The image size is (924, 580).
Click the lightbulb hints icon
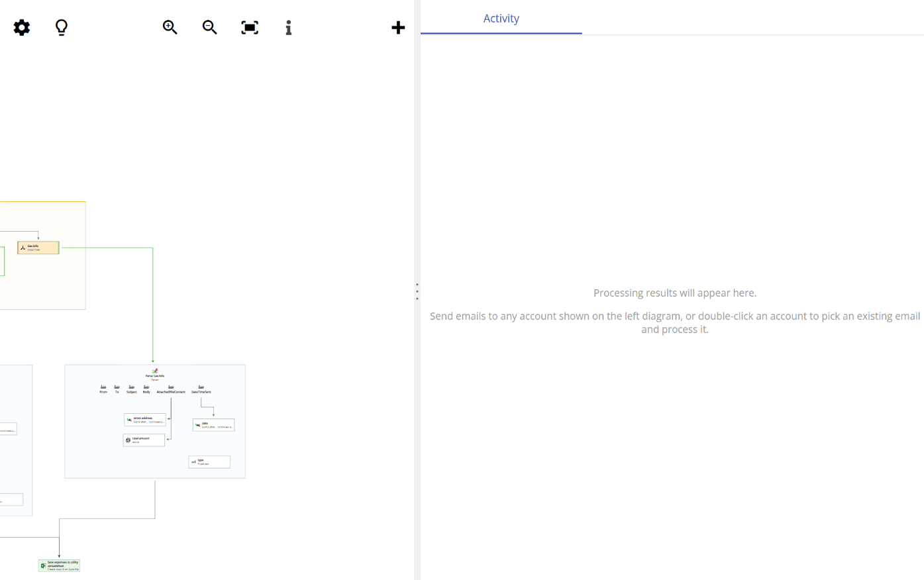(61, 27)
